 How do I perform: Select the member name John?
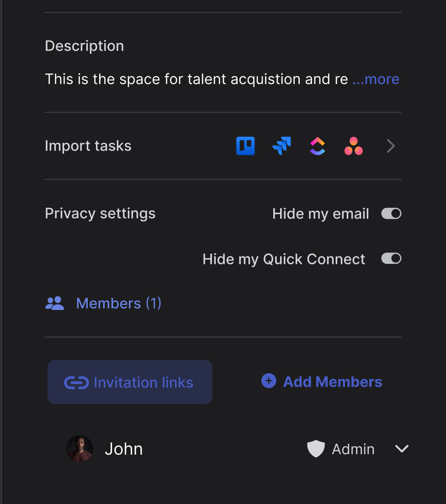click(x=124, y=449)
